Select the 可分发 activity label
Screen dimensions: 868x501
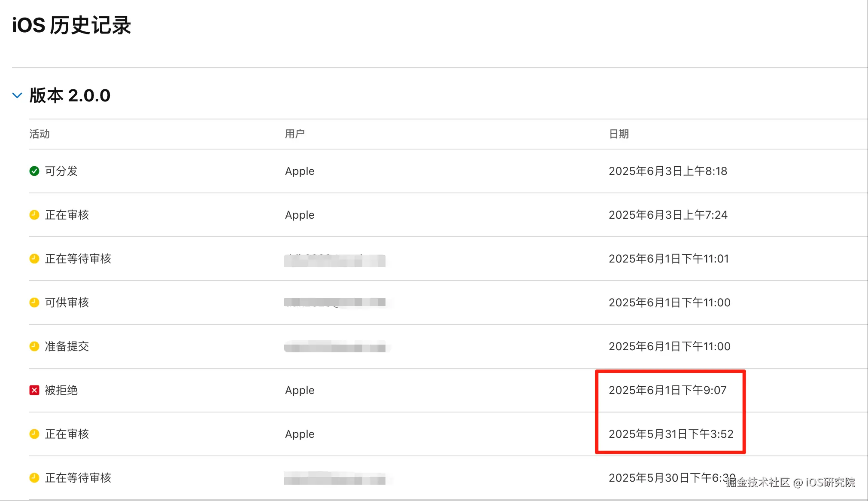[61, 171]
